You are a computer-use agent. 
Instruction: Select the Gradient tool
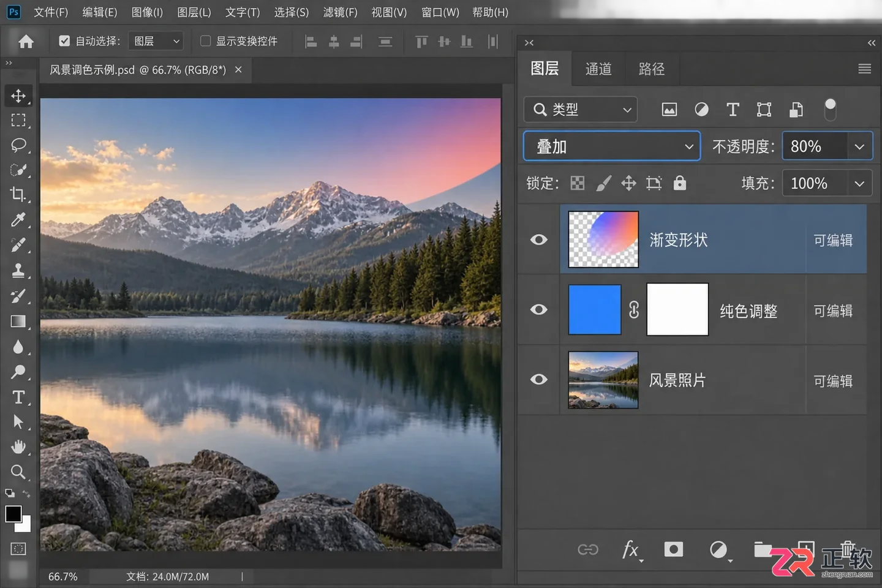[x=18, y=322]
